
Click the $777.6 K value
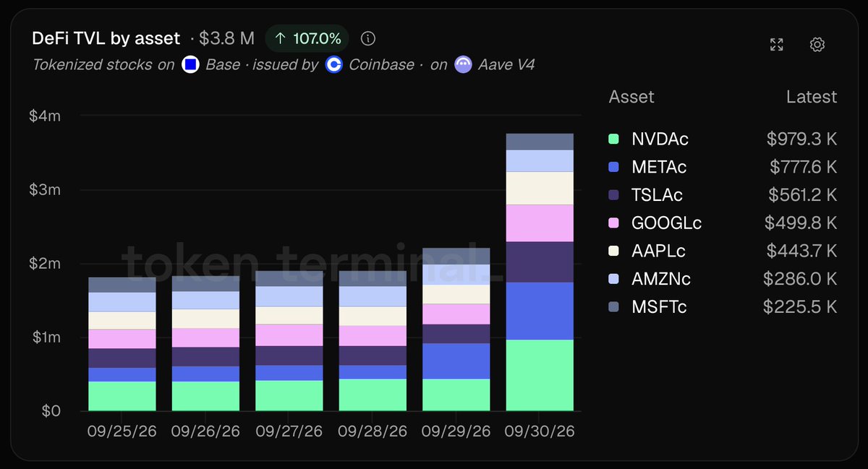[x=803, y=167]
